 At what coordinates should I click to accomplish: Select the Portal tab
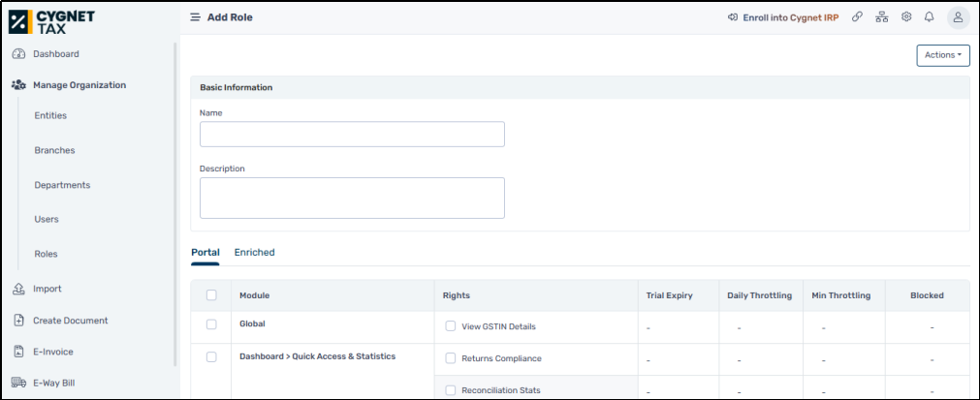(x=205, y=253)
